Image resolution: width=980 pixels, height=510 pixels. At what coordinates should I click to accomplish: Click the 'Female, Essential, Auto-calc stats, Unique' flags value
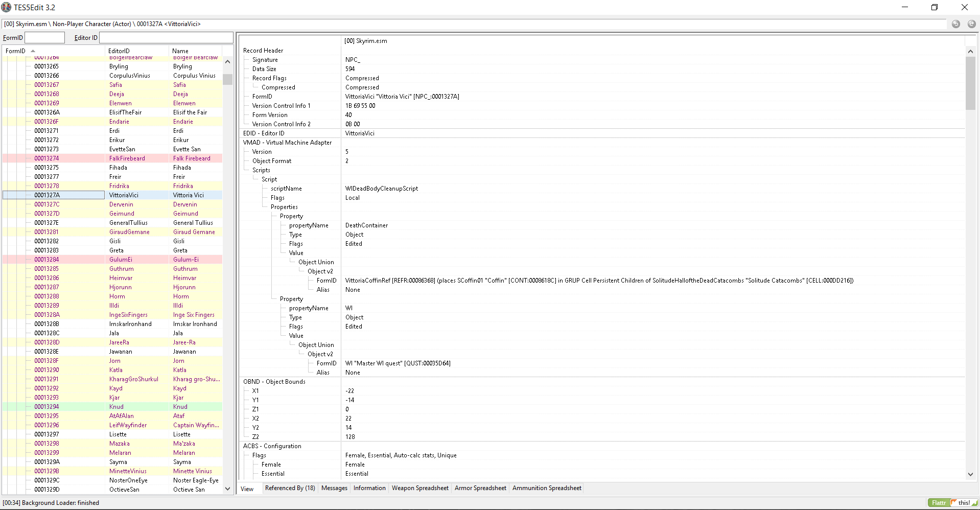pyautogui.click(x=401, y=455)
